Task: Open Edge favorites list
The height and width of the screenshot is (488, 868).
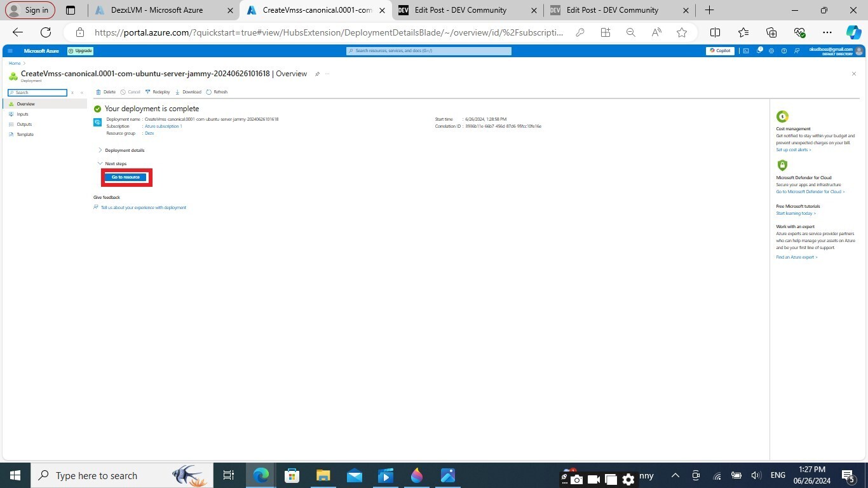Action: click(x=743, y=32)
